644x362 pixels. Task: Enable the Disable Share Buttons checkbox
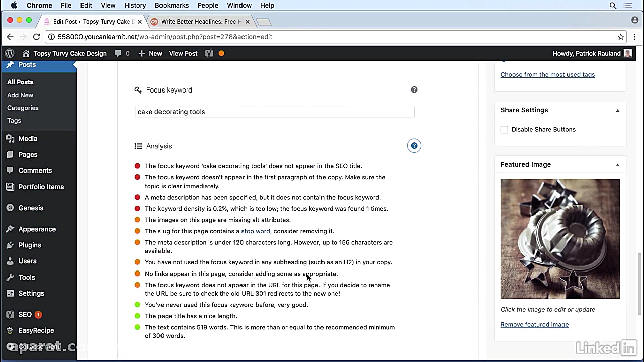[x=504, y=129]
